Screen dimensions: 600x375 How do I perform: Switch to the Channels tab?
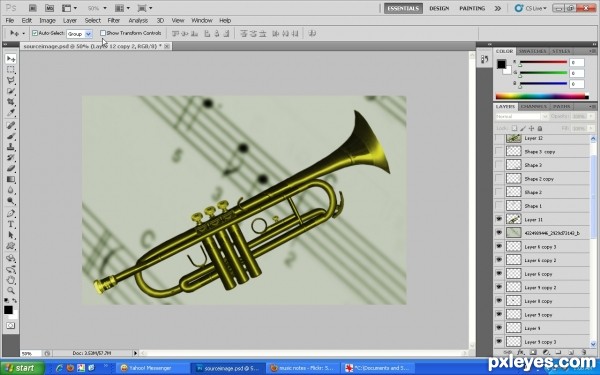point(533,106)
